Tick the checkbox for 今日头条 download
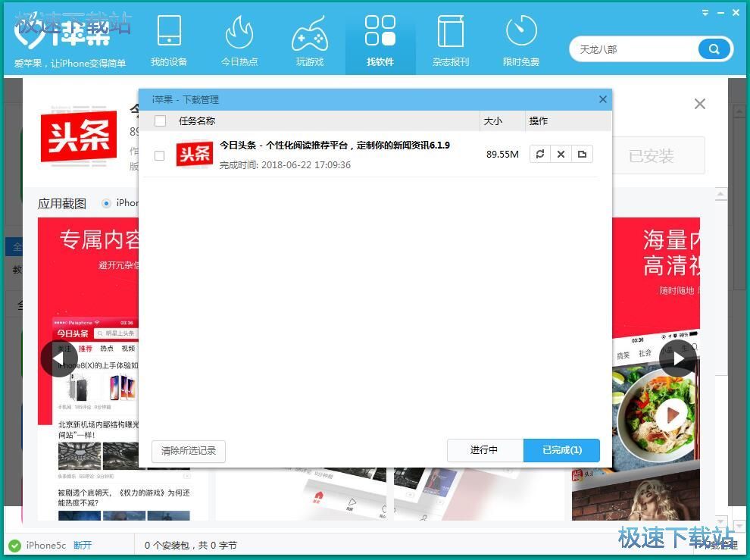750x560 pixels. click(x=159, y=155)
